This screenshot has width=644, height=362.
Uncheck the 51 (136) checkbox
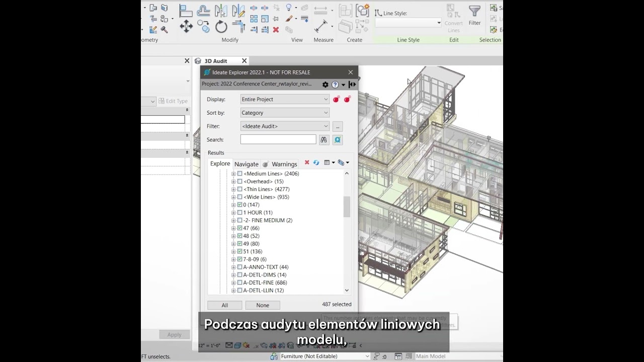click(x=239, y=251)
